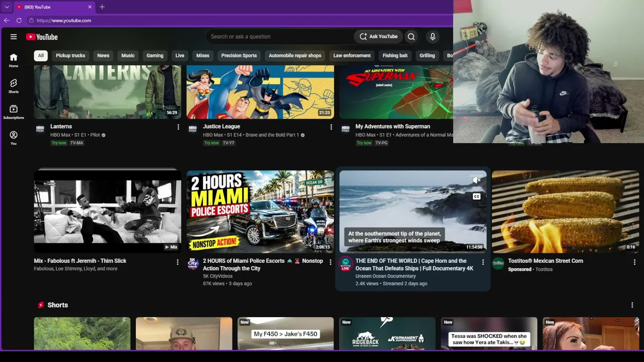Open the HBO Max channel icon beside Justice League
Screen dimensions: 644x362
pyautogui.click(x=192, y=129)
